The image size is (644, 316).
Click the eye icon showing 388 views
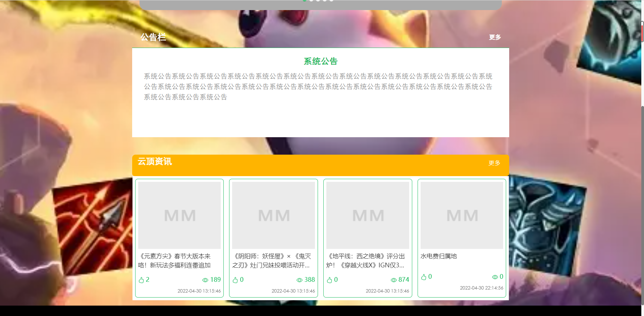[300, 280]
